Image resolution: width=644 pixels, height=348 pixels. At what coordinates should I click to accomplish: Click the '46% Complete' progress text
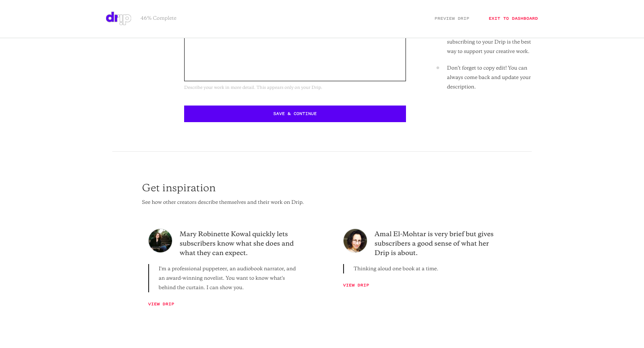pos(159,18)
